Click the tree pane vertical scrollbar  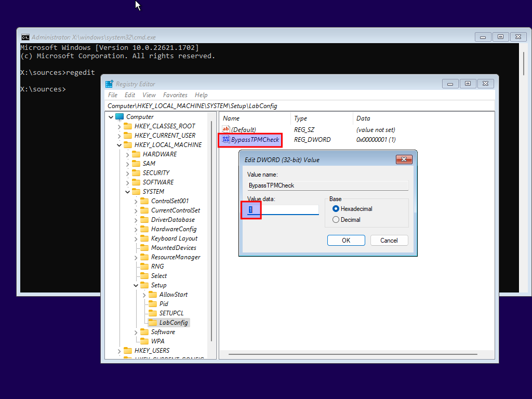pos(211,231)
